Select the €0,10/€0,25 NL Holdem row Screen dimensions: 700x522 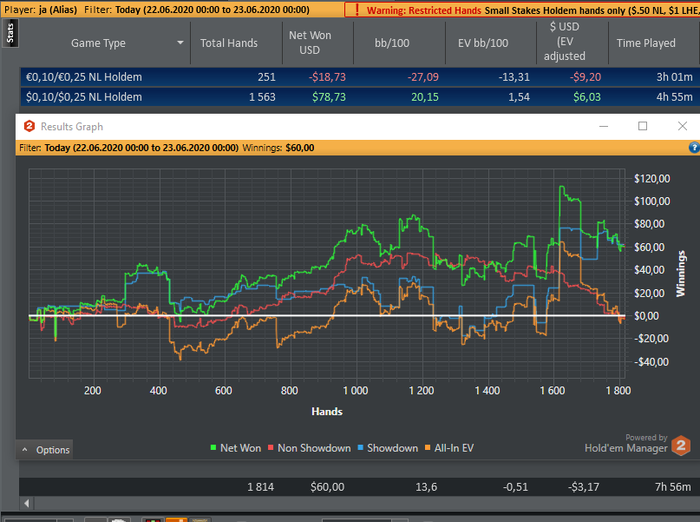click(359, 77)
